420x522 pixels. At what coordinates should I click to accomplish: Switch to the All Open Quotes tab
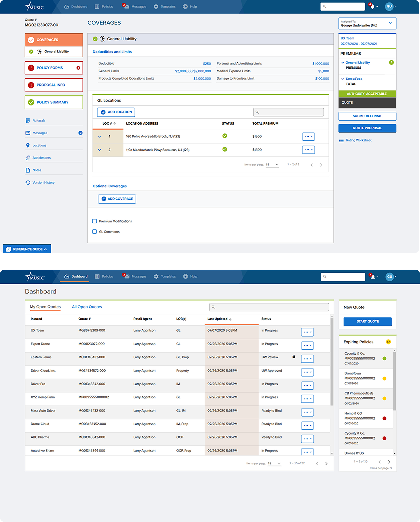tap(87, 307)
